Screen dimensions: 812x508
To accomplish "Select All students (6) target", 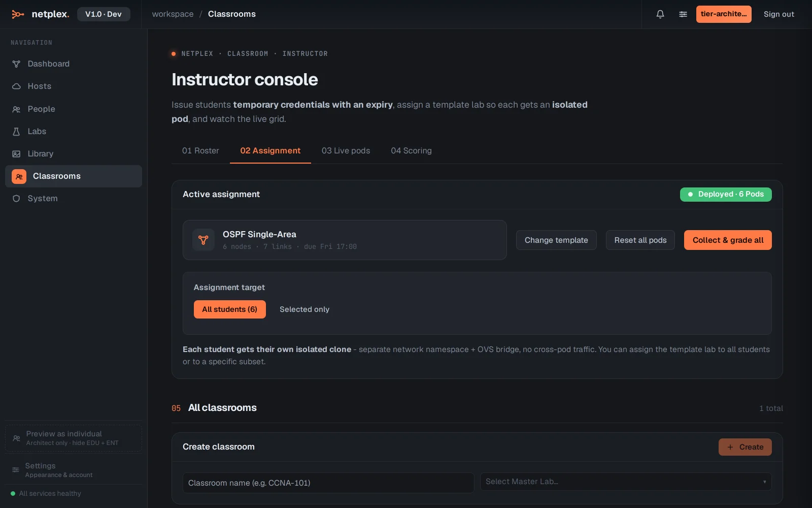I will pos(230,309).
